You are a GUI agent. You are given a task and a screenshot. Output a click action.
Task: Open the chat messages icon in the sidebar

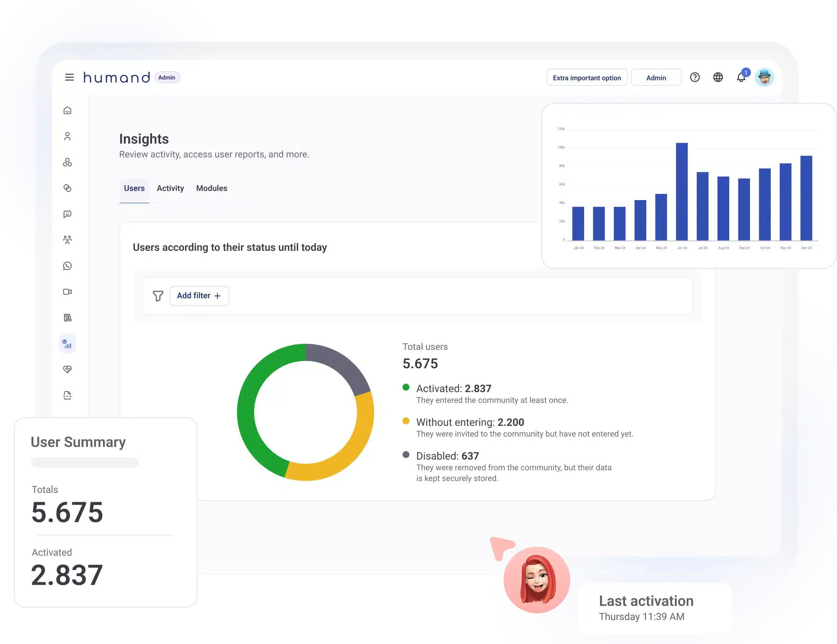coord(68,214)
